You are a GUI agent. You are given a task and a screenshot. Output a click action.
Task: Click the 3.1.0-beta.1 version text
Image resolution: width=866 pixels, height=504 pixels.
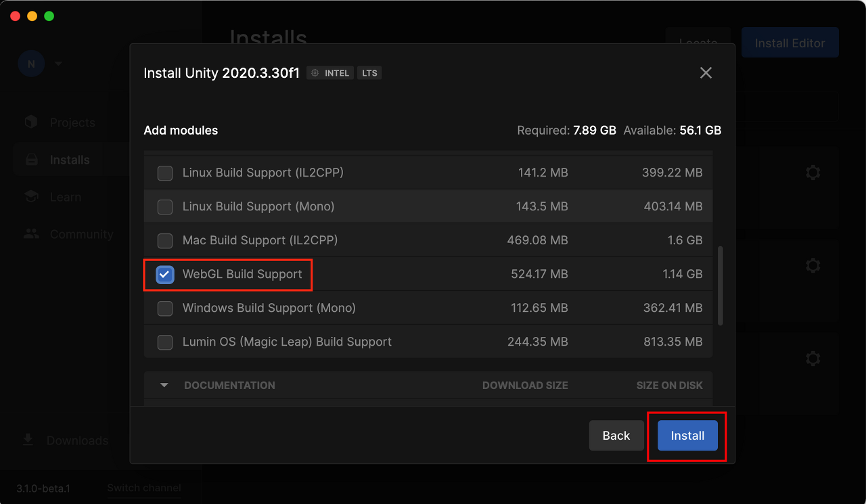pos(43,488)
